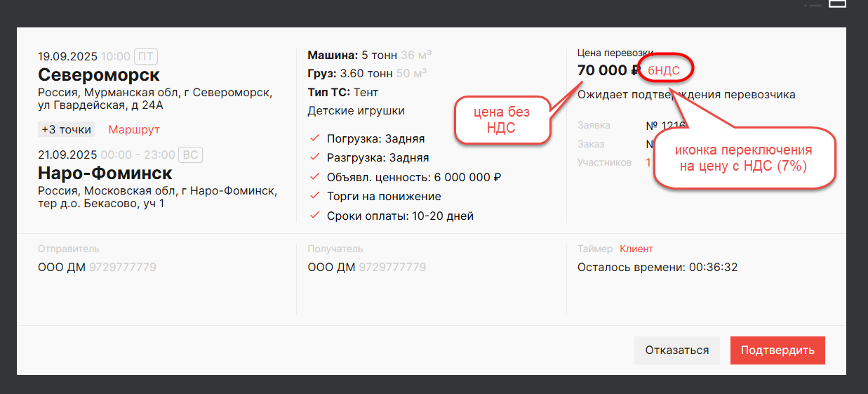The image size is (868, 394).
Task: Click the ВС weekday badge
Action: coord(190,155)
